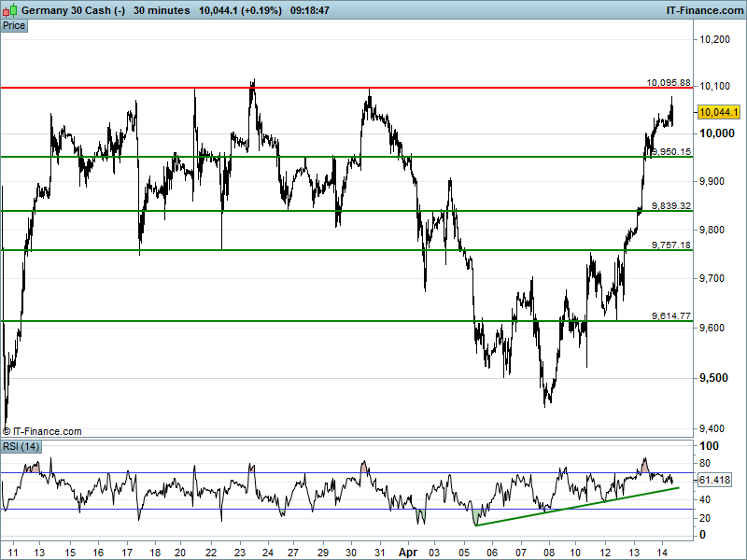Click the 10,000 price axis label
The height and width of the screenshot is (560, 747).
tap(716, 133)
